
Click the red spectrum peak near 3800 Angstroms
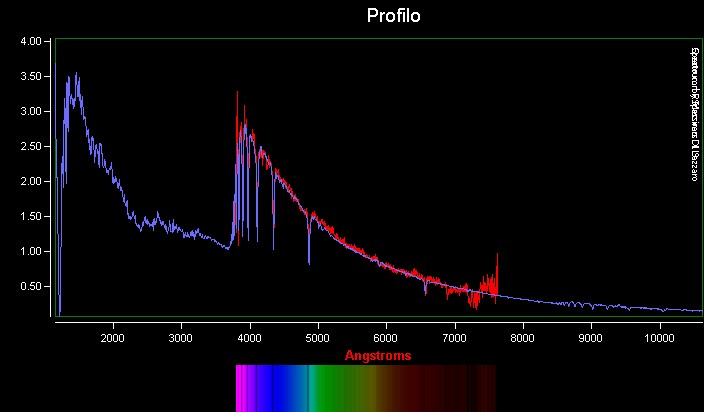[x=237, y=93]
